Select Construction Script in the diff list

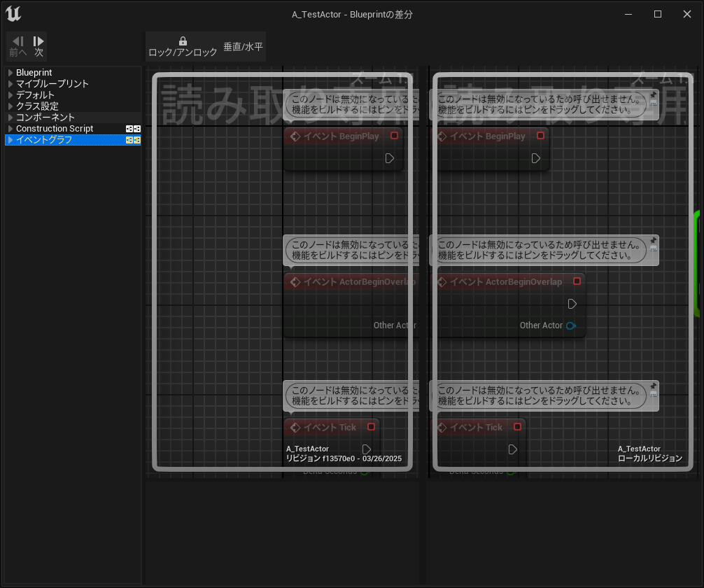click(55, 129)
